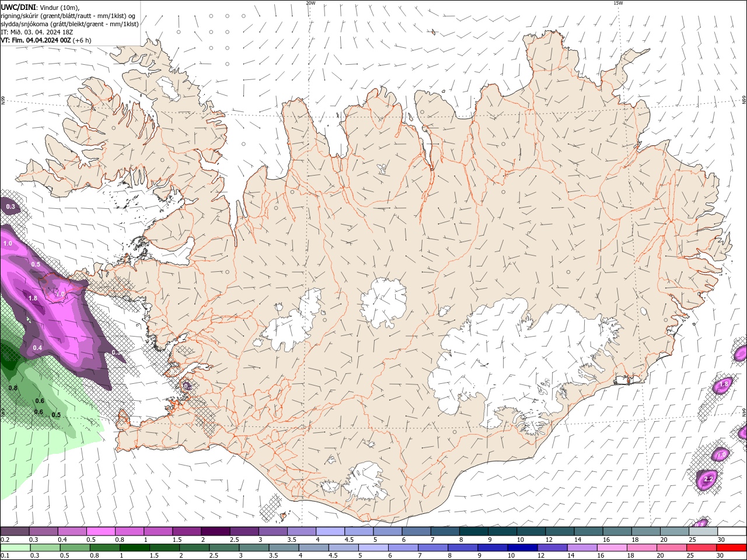Image resolution: width=747 pixels, height=560 pixels.
Task: Click the '1.8' snowfall value west of Snæfellsnes
Action: (x=33, y=298)
